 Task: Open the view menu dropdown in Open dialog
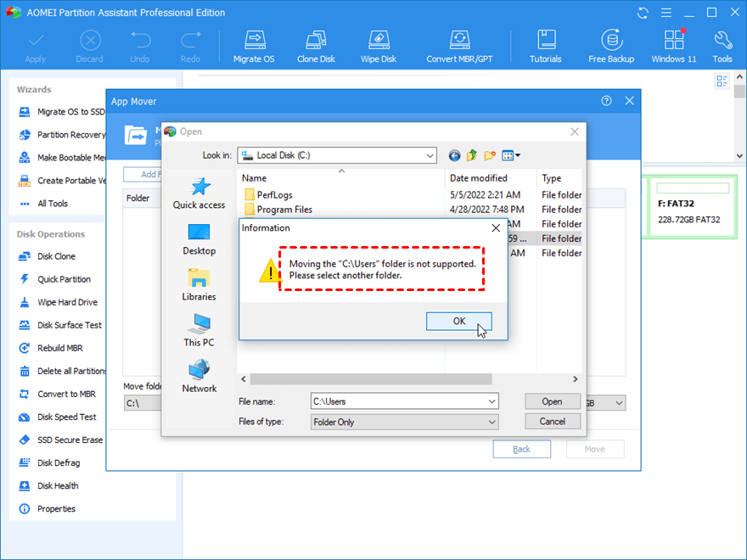tap(511, 155)
